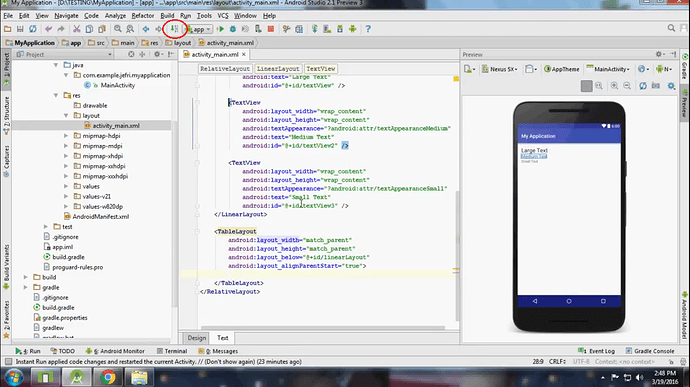Switch to the Design tab
The image size is (690, 387).
[x=196, y=338]
